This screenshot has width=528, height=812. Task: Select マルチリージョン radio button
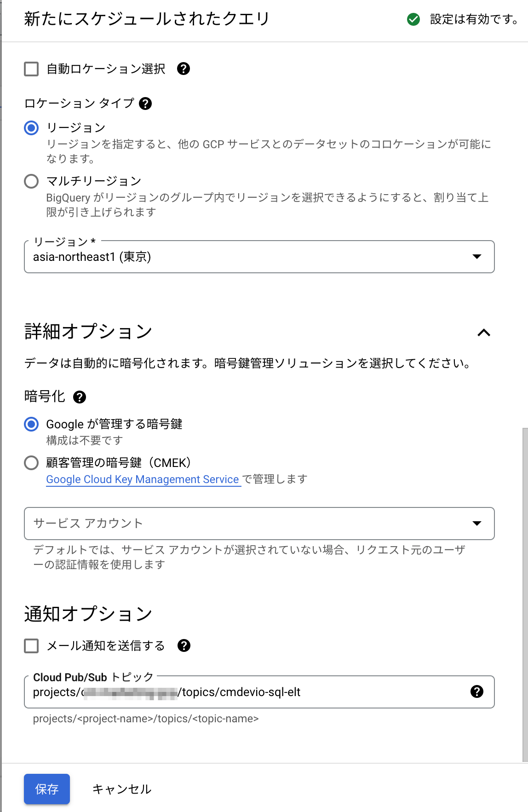coord(31,181)
